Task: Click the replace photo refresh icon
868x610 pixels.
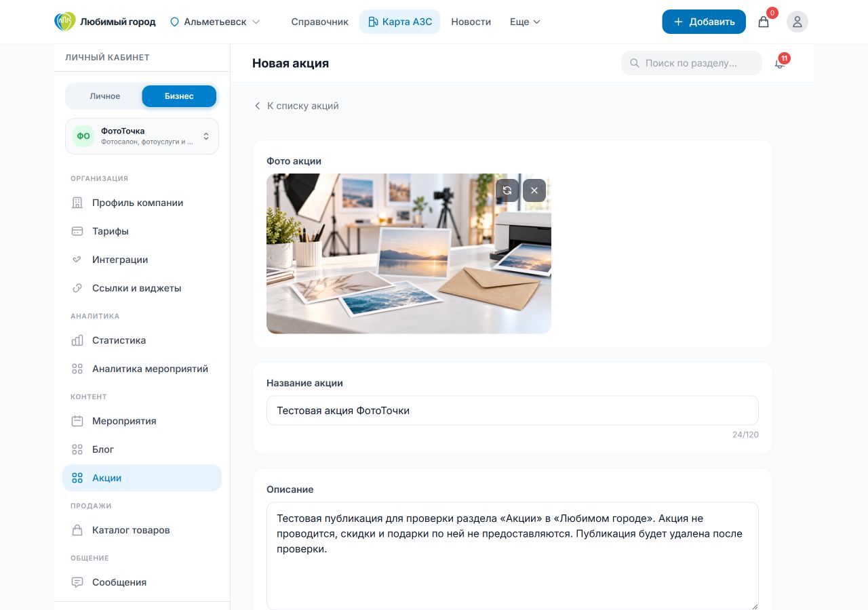Action: click(x=507, y=190)
